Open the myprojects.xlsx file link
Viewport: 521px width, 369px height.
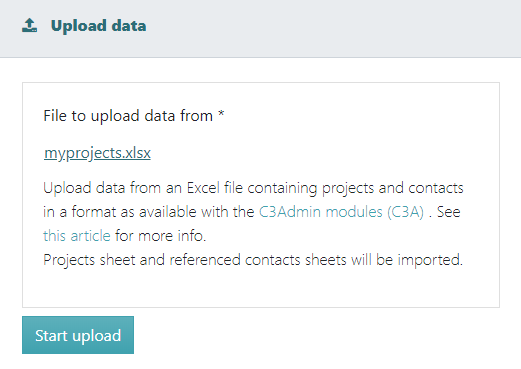(97, 153)
